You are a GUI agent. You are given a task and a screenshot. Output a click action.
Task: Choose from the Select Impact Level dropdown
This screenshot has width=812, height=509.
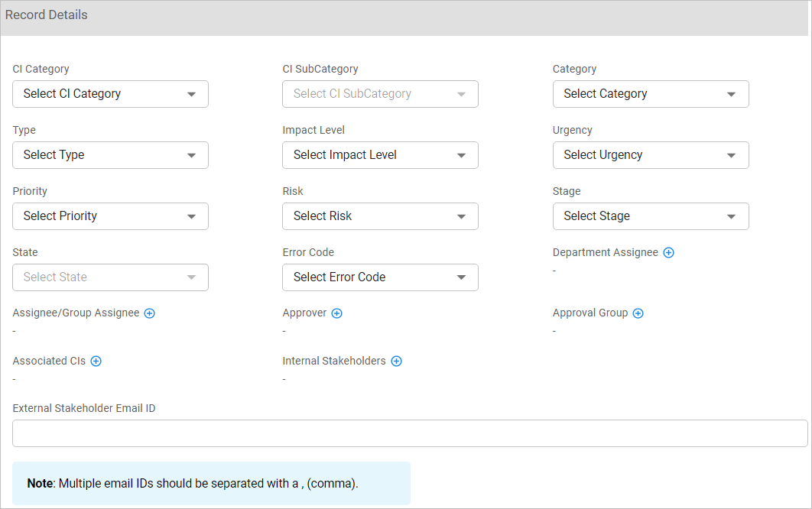(380, 155)
